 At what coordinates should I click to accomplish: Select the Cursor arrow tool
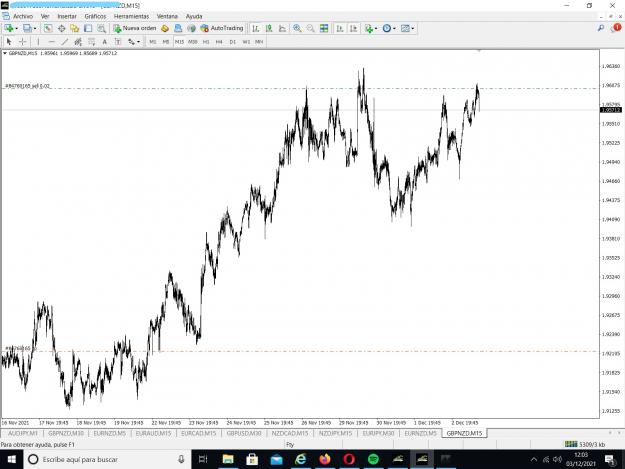point(9,41)
